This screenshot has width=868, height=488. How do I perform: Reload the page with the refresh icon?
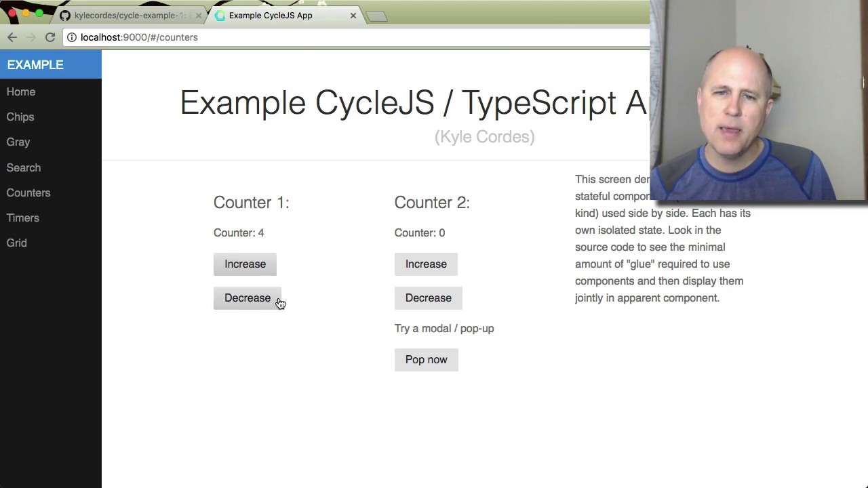[50, 37]
